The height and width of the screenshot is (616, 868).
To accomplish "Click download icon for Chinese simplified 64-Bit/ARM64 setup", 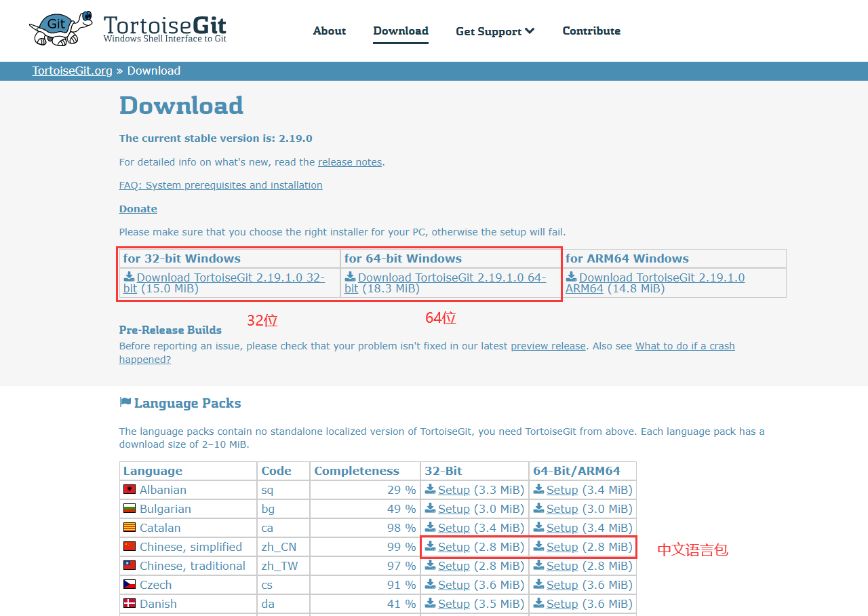I will point(538,546).
